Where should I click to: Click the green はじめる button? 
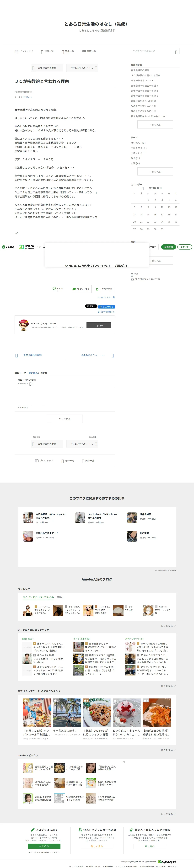pos(44,846)
